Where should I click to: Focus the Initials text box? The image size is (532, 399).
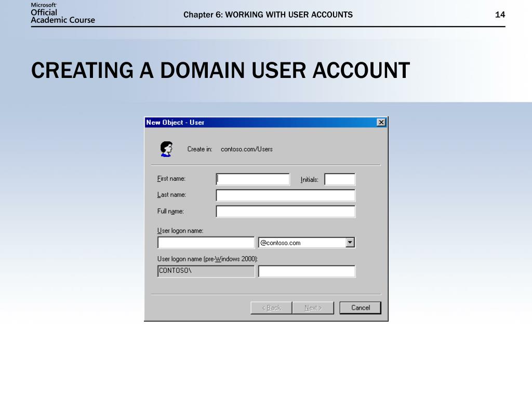(x=340, y=179)
